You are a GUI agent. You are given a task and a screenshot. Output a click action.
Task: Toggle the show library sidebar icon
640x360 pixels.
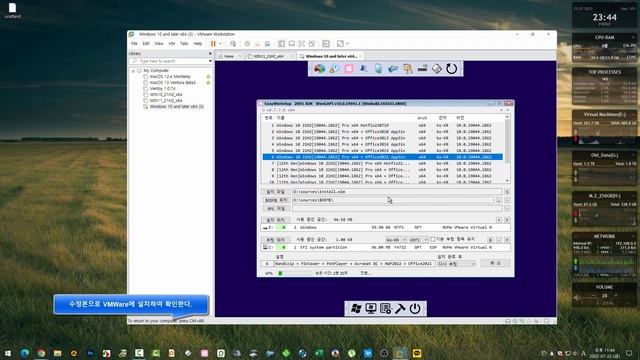tap(282, 44)
